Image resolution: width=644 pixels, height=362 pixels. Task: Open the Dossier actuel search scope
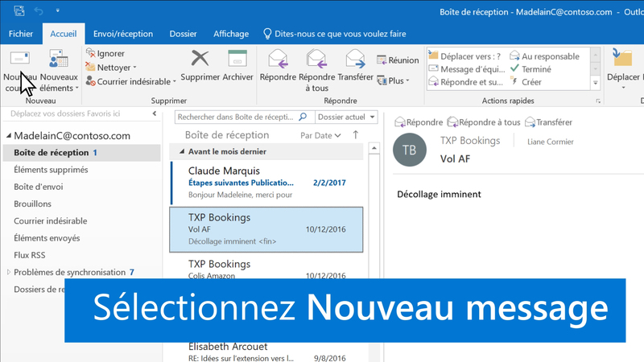click(346, 117)
